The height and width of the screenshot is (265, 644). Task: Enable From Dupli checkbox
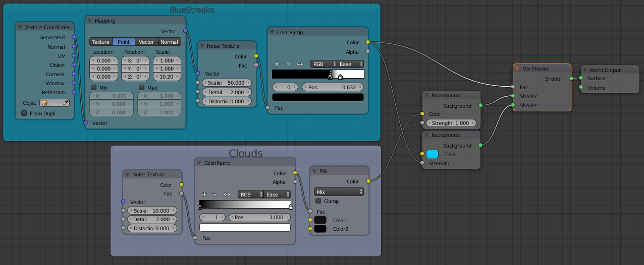pos(24,113)
